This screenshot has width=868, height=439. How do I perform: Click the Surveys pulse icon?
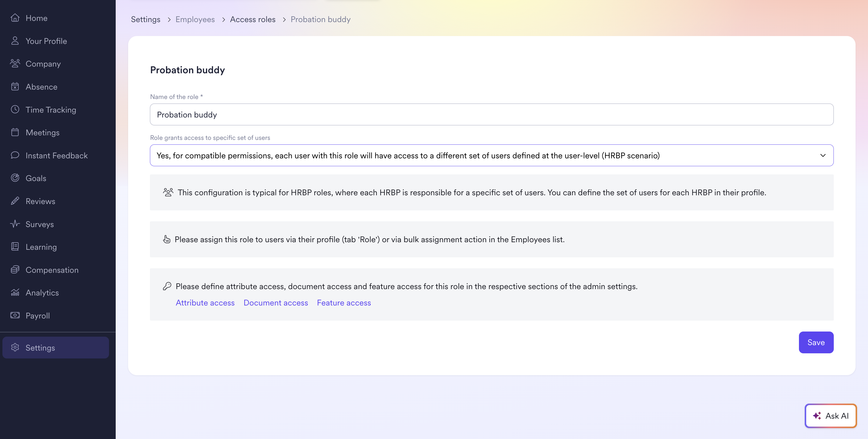click(15, 224)
